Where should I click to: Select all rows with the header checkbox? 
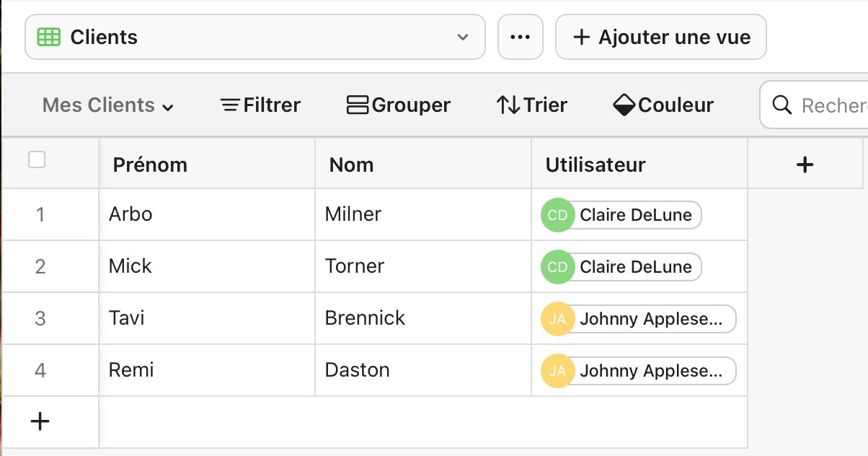pyautogui.click(x=36, y=159)
